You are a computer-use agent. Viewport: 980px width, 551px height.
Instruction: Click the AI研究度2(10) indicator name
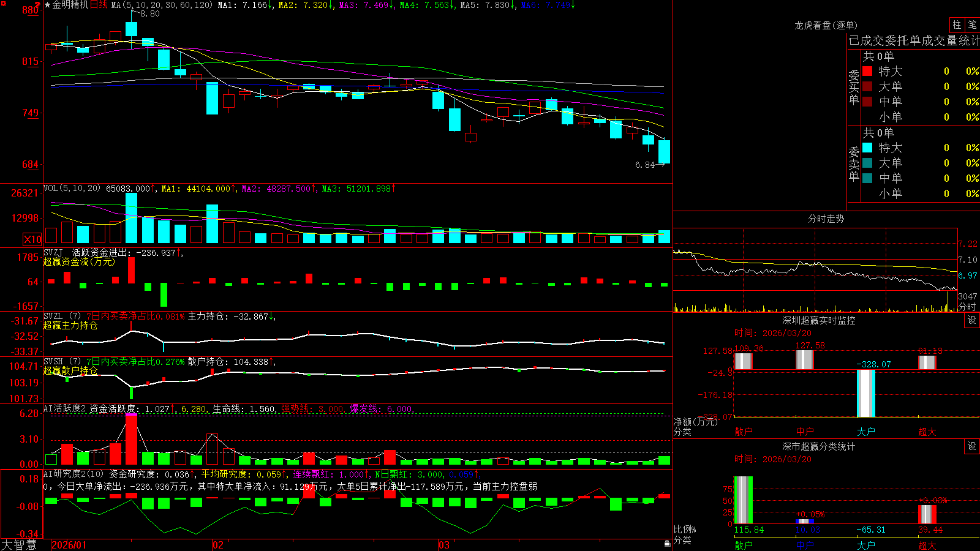coord(73,474)
